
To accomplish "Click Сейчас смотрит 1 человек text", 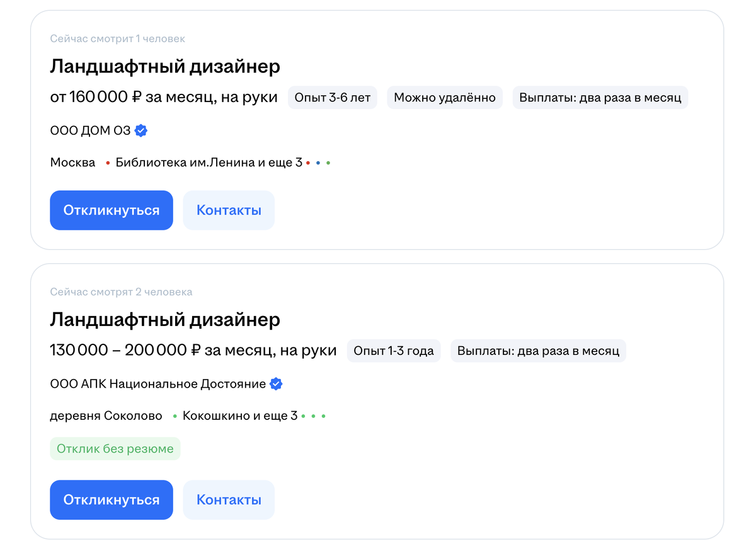I will pyautogui.click(x=118, y=39).
